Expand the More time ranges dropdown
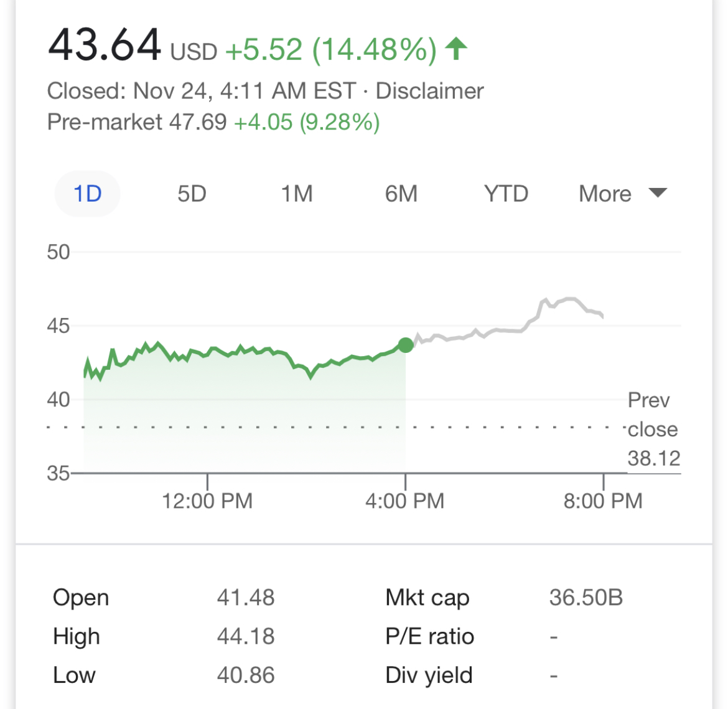Viewport: 728px width, 709px height. 605,194
